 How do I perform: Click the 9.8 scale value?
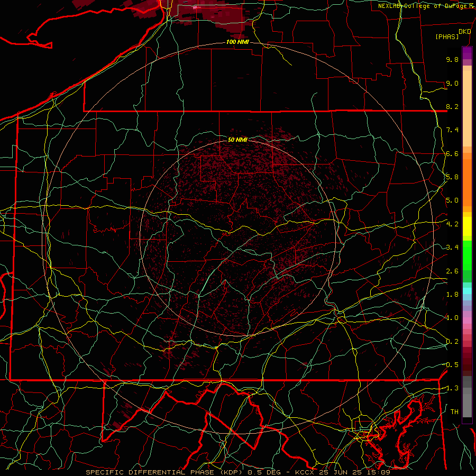click(452, 59)
